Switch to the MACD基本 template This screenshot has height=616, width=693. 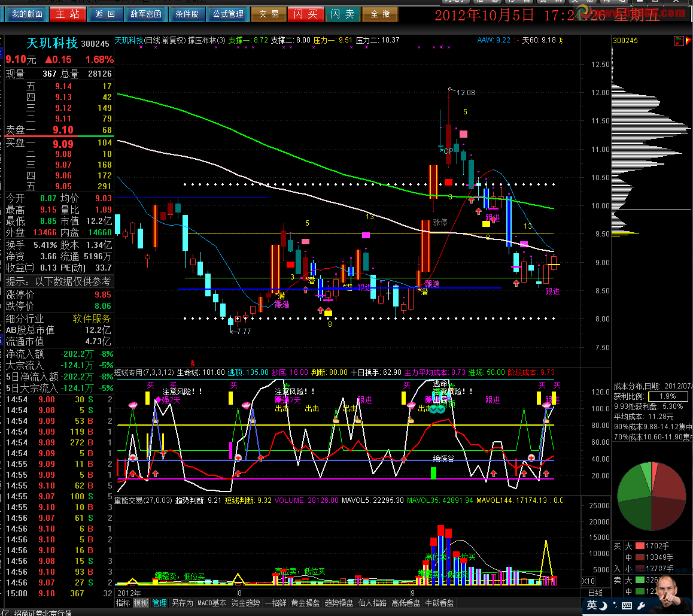click(212, 603)
